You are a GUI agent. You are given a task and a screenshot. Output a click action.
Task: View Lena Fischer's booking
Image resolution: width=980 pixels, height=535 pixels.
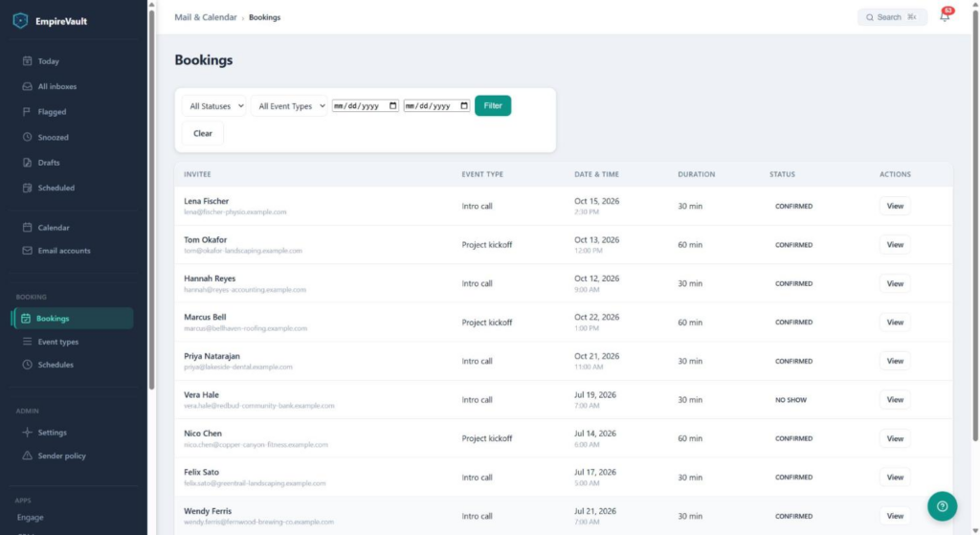click(895, 206)
